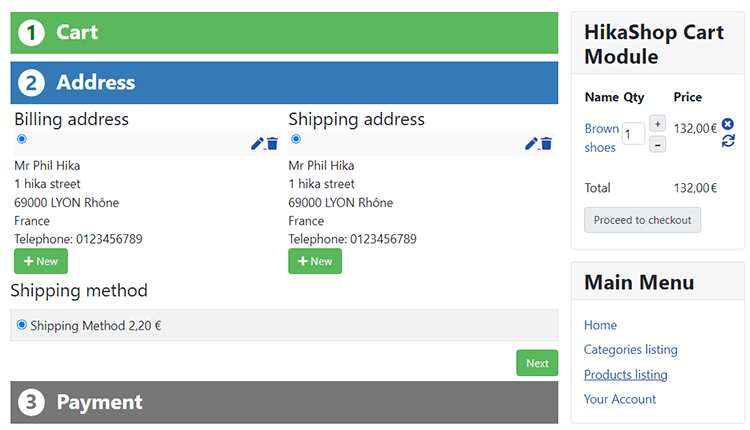Choose the Shipping Method 2,20 € option
This screenshot has height=430, width=750.
(22, 325)
